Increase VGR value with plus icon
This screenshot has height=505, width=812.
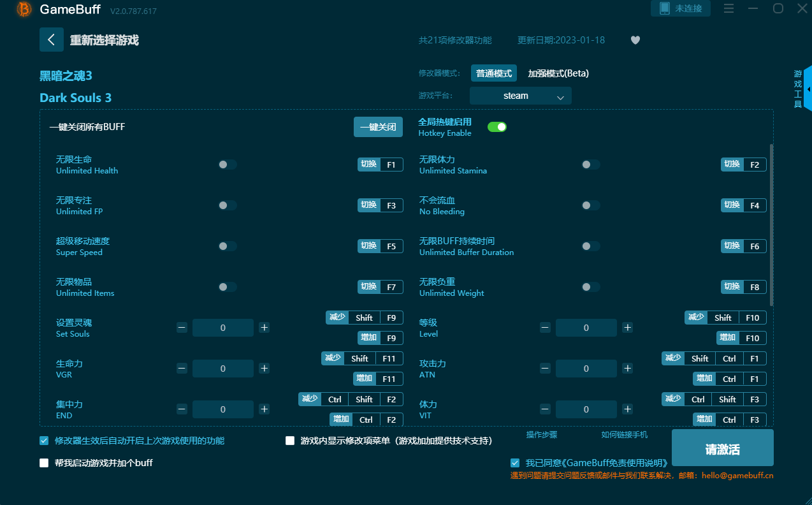pyautogui.click(x=265, y=369)
